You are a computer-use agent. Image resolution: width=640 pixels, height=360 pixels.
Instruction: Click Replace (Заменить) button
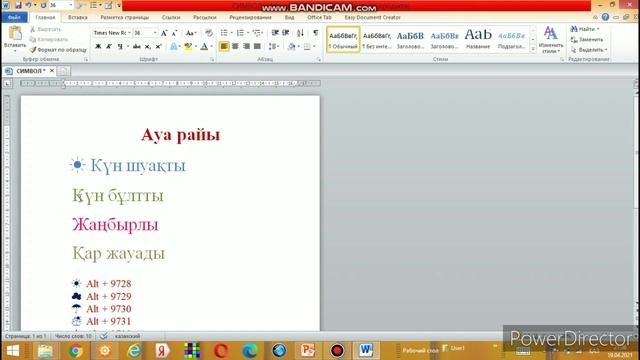pyautogui.click(x=587, y=40)
